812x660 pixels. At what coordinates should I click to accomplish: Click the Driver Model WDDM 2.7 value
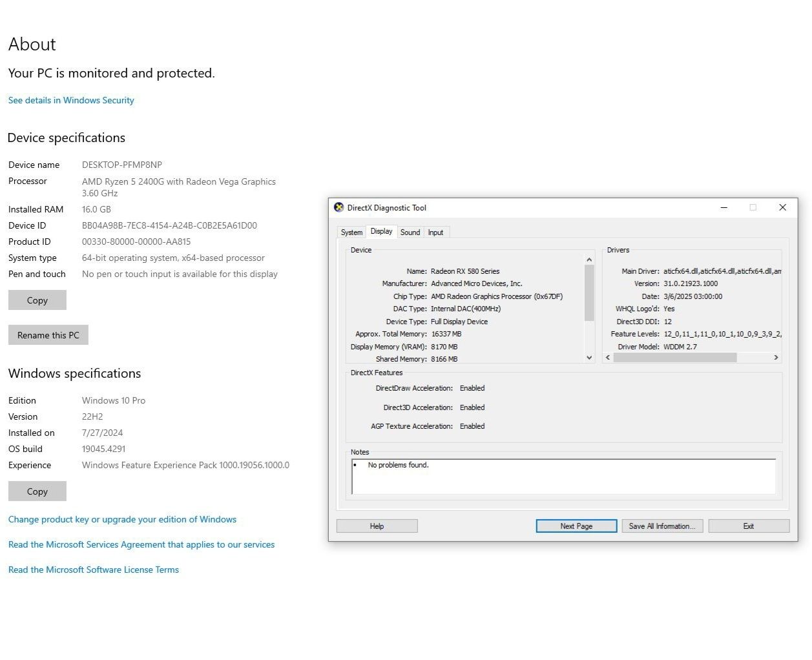coord(680,347)
